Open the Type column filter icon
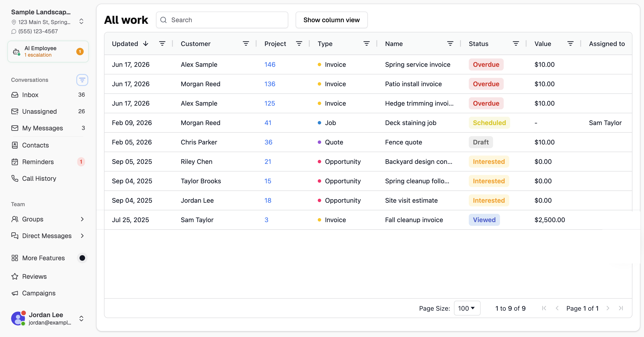 (367, 44)
